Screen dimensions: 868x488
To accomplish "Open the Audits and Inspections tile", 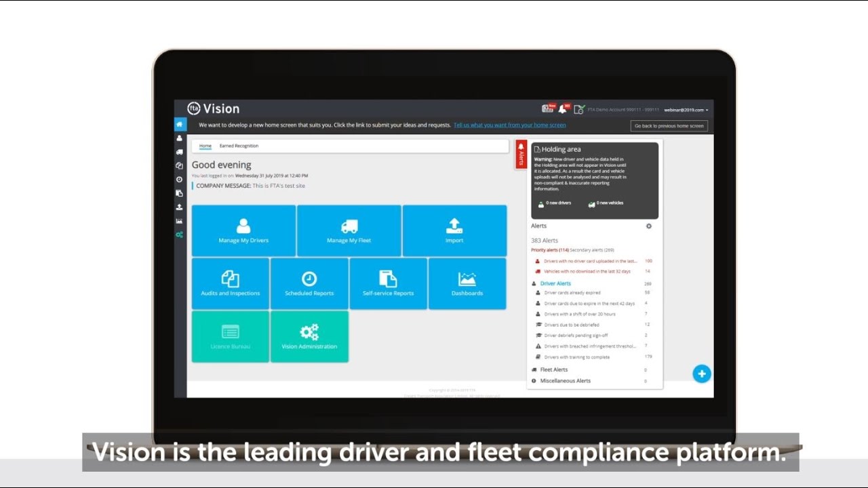I will click(231, 283).
